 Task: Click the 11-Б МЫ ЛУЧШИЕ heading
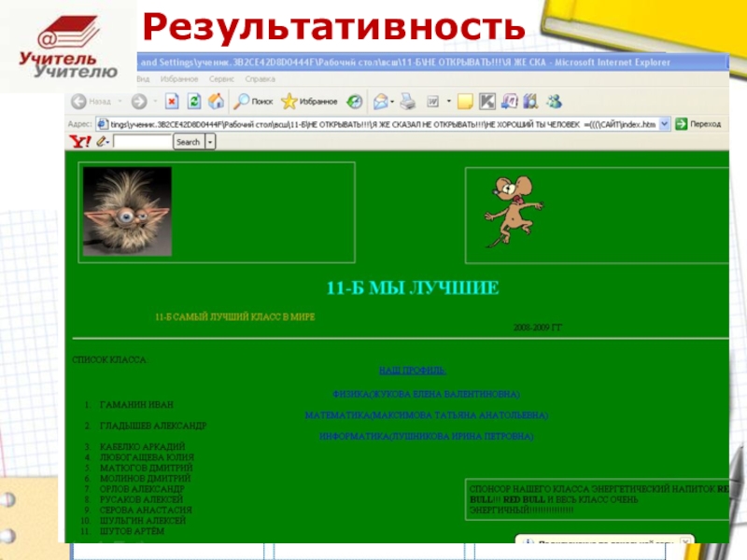click(413, 287)
